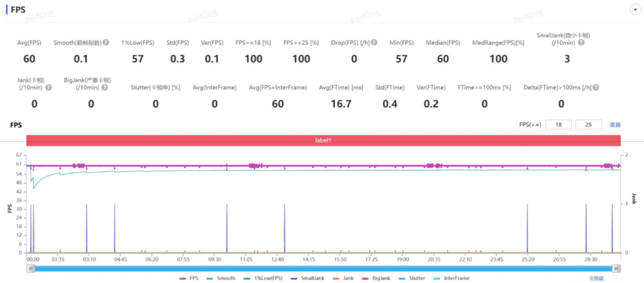
Task: Toggle InterFrame series in legend
Action: [x=451, y=278]
